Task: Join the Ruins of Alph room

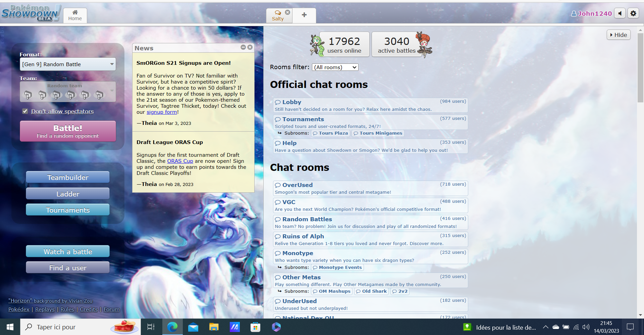Action: (370, 240)
